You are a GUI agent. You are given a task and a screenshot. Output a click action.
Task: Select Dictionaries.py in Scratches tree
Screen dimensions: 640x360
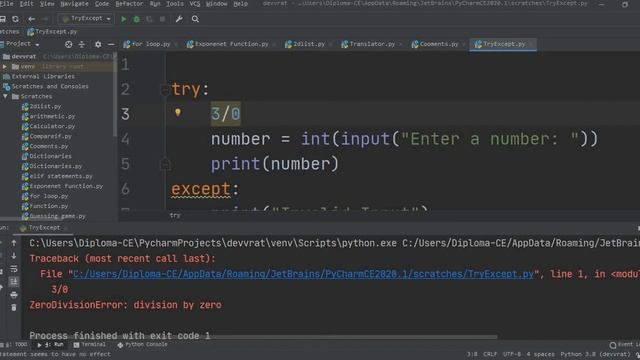56,167
